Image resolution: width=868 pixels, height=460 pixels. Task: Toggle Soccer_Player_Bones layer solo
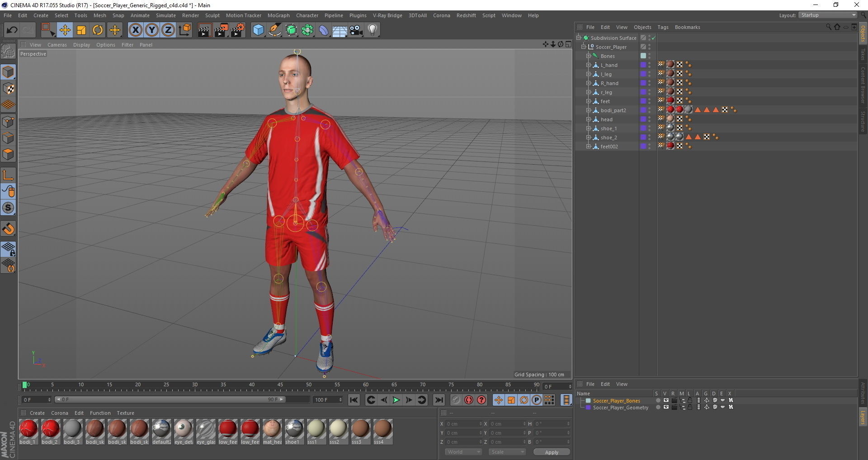pos(658,400)
